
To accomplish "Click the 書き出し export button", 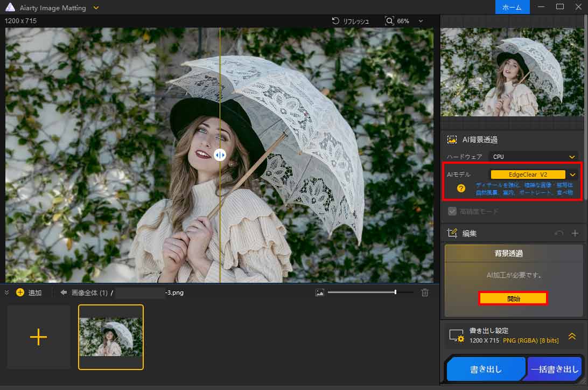I will coord(485,369).
